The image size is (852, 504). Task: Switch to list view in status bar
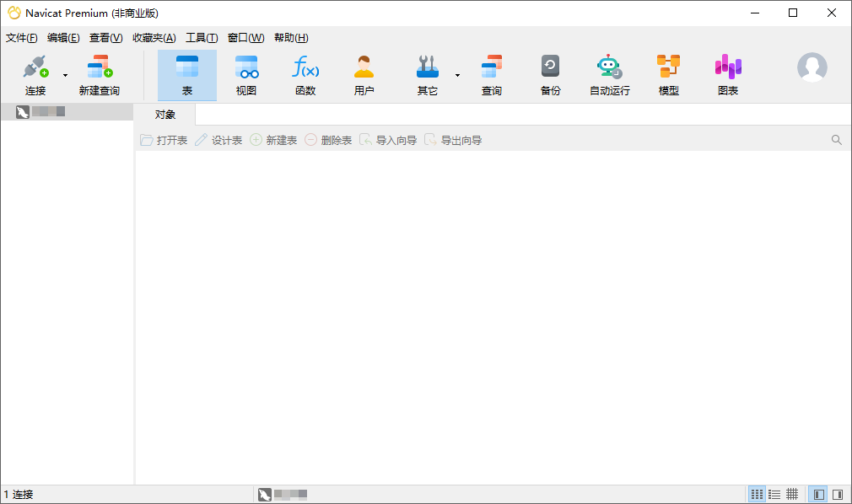pyautogui.click(x=774, y=494)
